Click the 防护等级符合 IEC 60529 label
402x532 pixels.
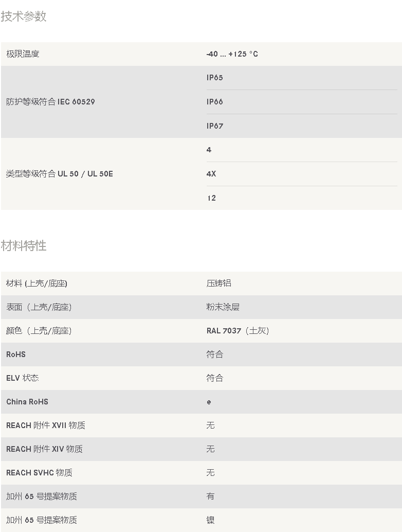[50, 102]
